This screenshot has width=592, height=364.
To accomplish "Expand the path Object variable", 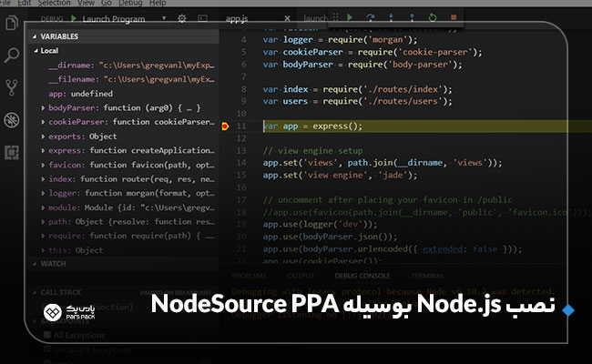I will point(43,222).
